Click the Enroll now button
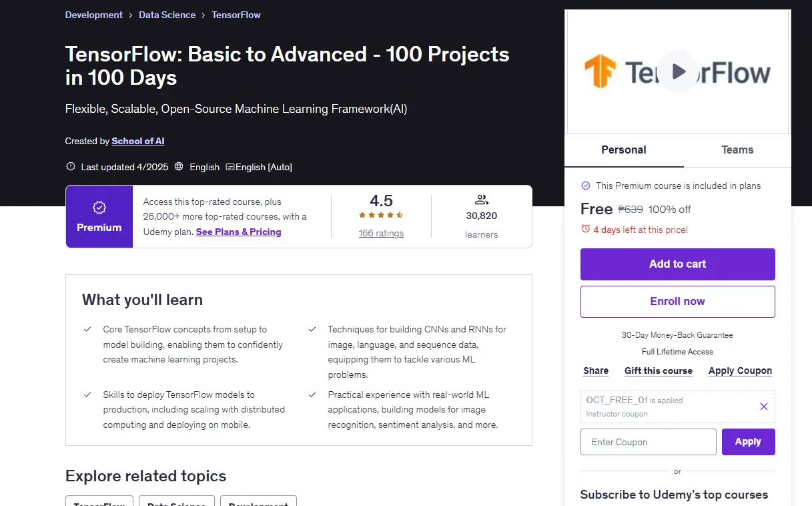This screenshot has height=506, width=812. point(678,302)
